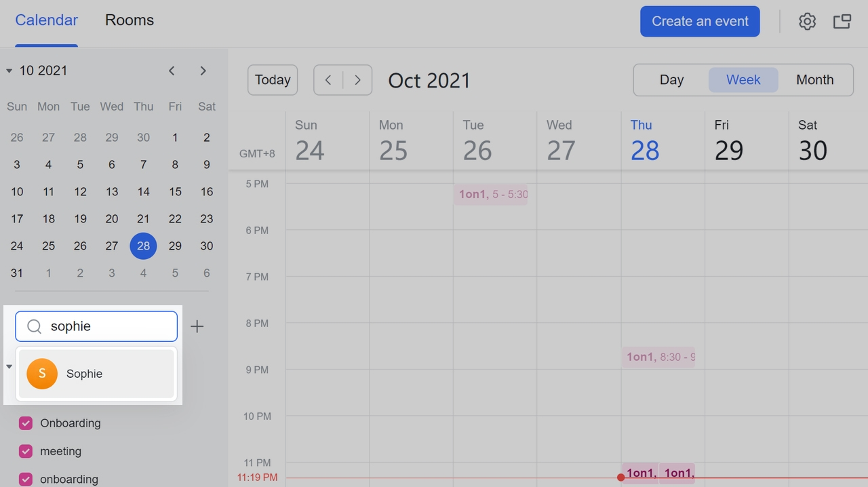This screenshot has width=868, height=487.
Task: Collapse the calendar list section arrow
Action: (x=9, y=367)
